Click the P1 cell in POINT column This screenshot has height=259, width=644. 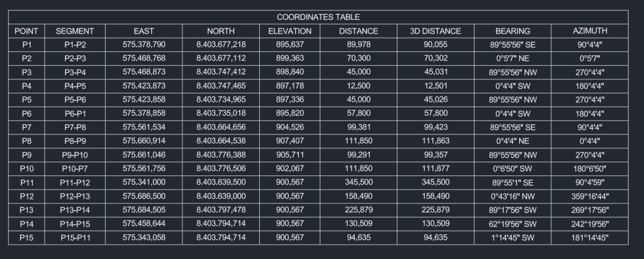click(x=26, y=44)
